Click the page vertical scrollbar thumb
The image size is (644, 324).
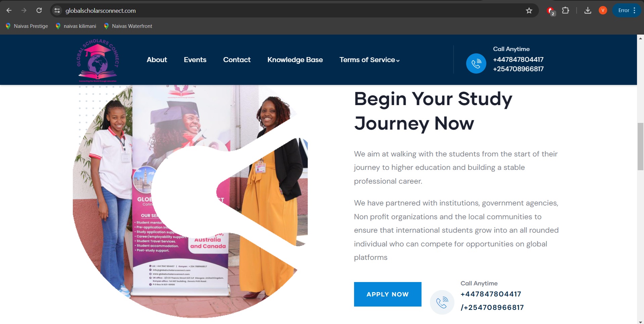click(640, 147)
